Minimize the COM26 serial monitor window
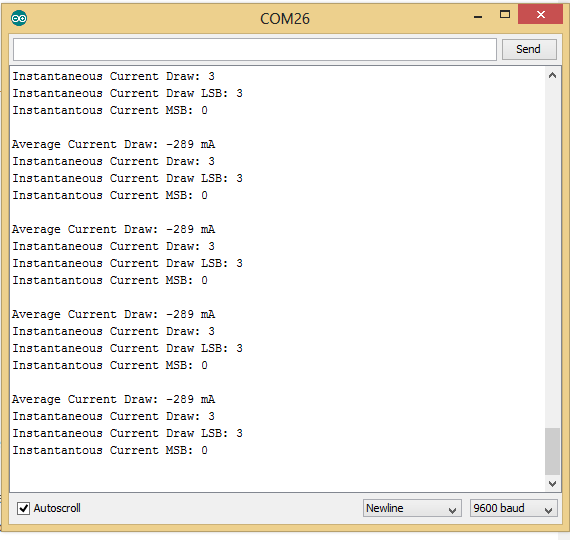570x540 pixels. pos(478,16)
